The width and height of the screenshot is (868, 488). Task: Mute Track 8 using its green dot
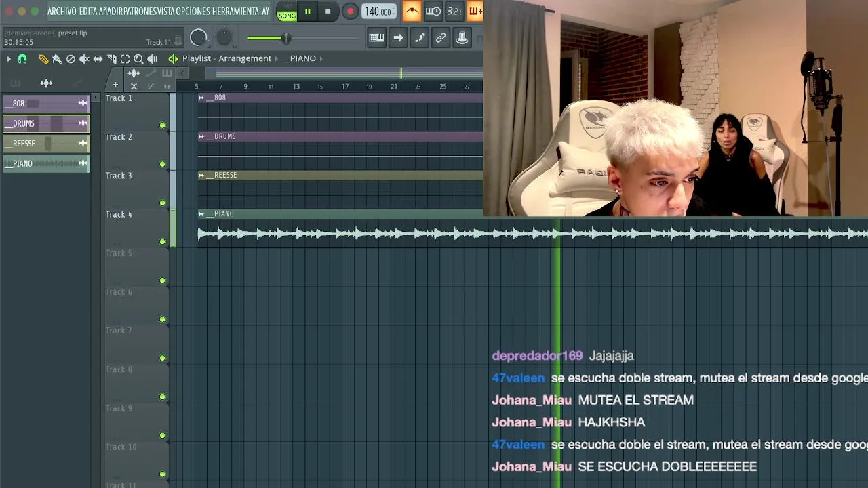(x=162, y=396)
